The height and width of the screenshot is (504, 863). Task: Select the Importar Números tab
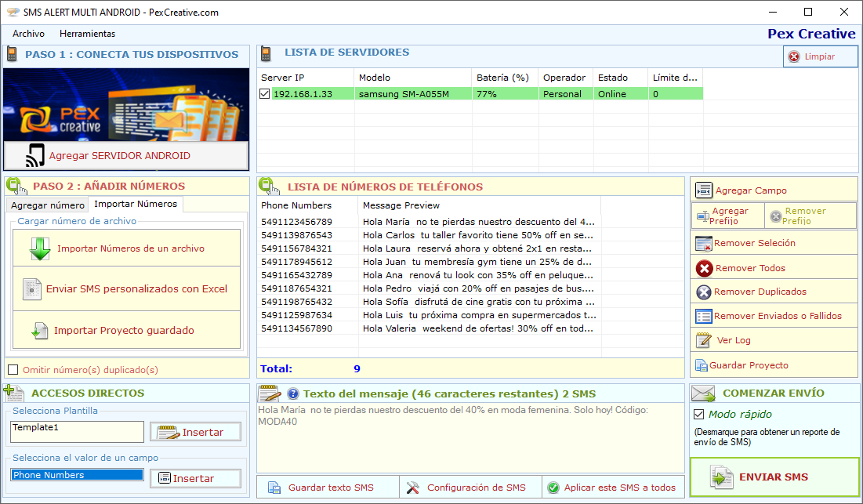tap(136, 204)
